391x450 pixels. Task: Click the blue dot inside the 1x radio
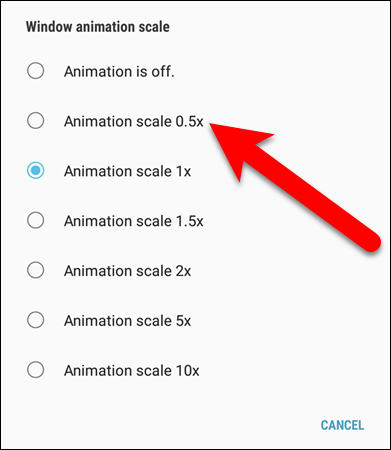tap(35, 170)
